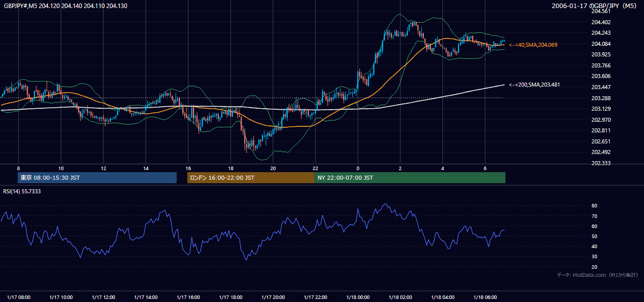Click hour tick 8 under price chart
644x302 pixels.
tap(18, 168)
